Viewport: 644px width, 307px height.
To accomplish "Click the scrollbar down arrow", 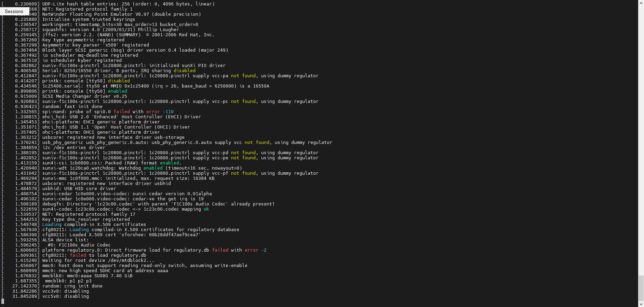I will point(641,304).
